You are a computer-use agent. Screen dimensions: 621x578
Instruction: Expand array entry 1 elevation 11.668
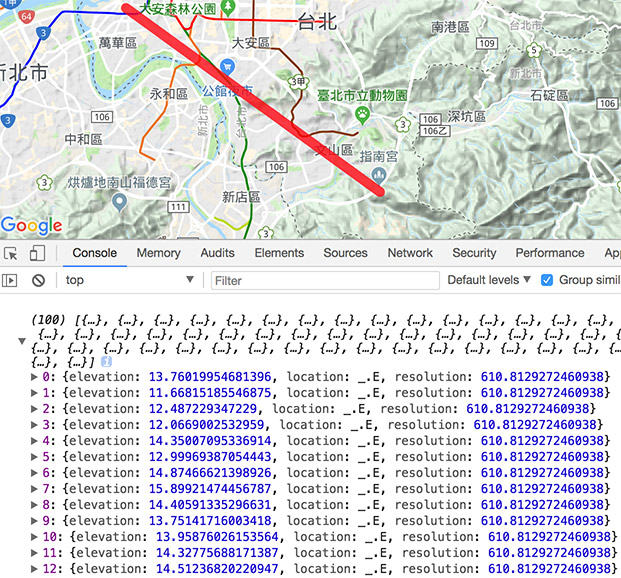click(34, 393)
